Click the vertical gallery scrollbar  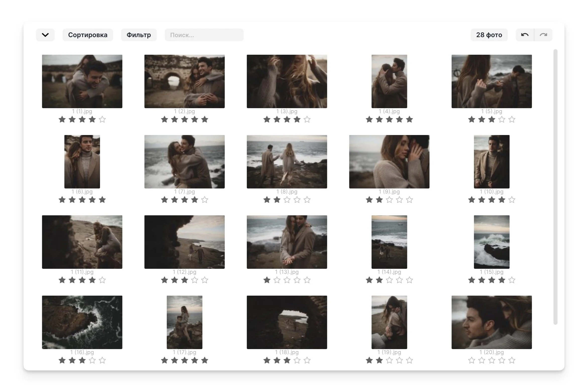pyautogui.click(x=555, y=187)
